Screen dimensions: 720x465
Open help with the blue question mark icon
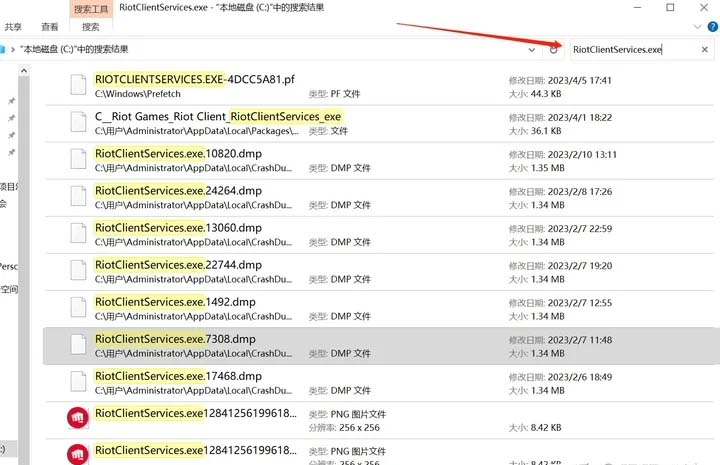click(x=714, y=27)
